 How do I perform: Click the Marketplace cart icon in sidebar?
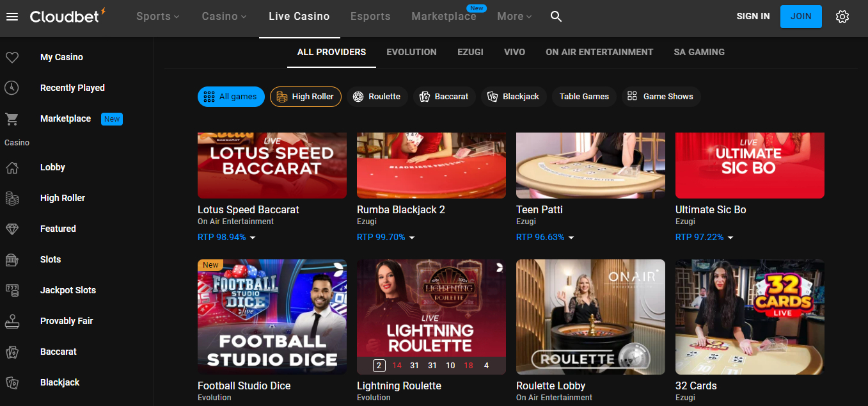tap(12, 118)
